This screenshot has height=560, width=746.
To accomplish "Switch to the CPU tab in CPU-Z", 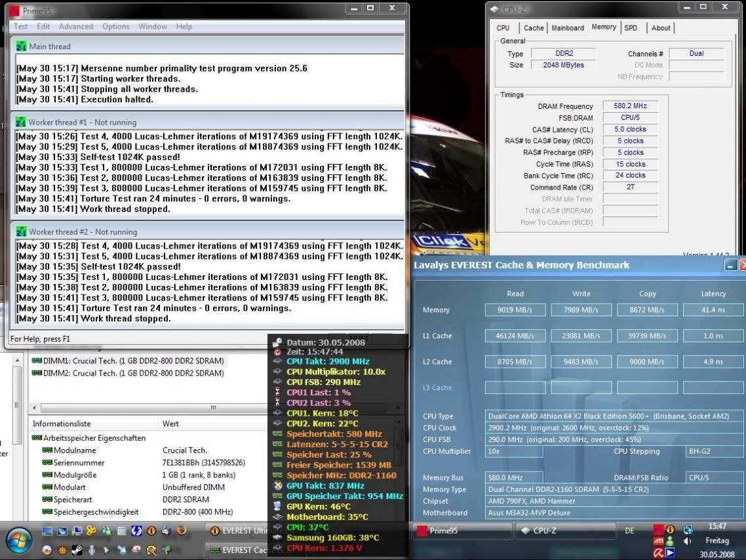I will click(503, 28).
